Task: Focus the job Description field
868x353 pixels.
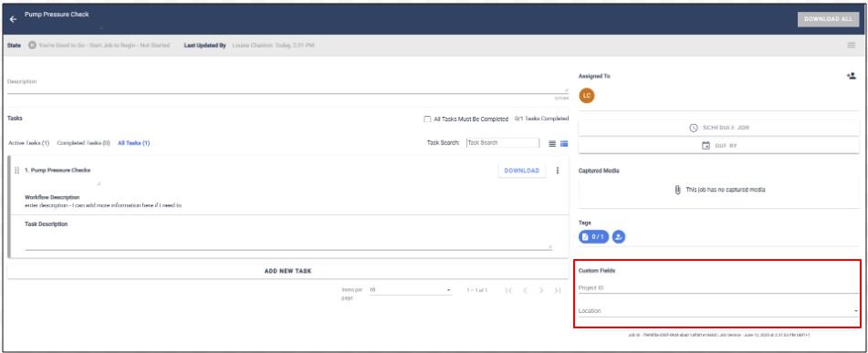Action: (x=288, y=83)
